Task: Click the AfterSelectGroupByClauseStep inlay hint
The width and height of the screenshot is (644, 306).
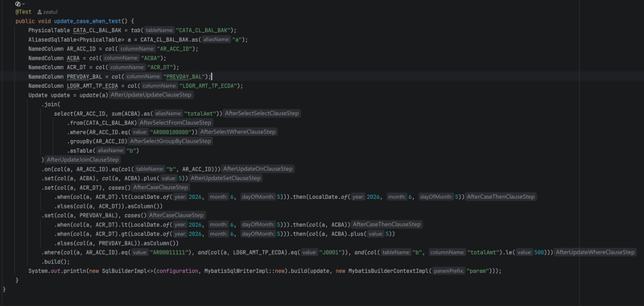Action: coord(171,141)
